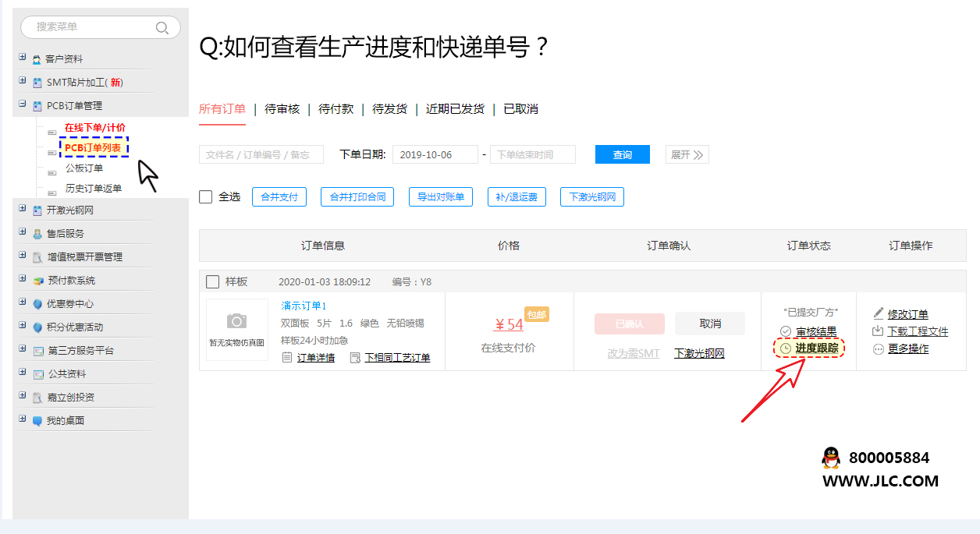
Task: Expand the 客户资料 menu node
Action: pos(23,58)
